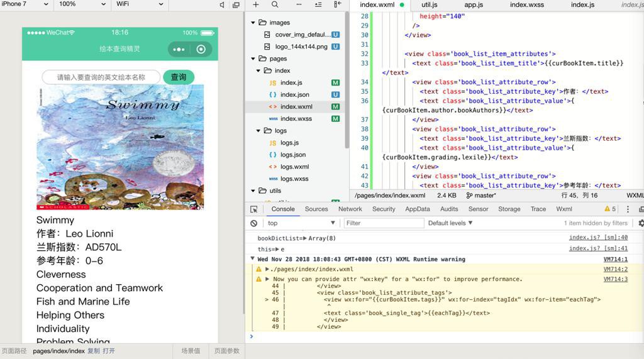Click the add new file plus icon
644x359 pixels.
click(x=256, y=4)
